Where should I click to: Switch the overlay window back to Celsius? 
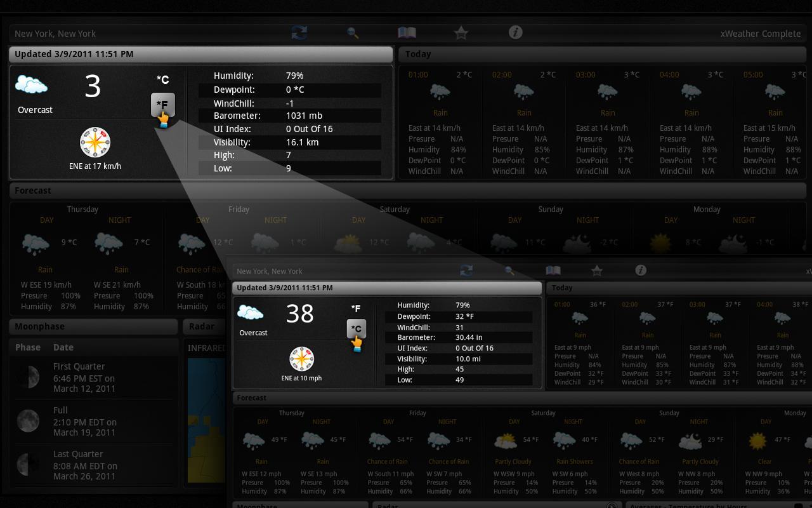pyautogui.click(x=357, y=328)
